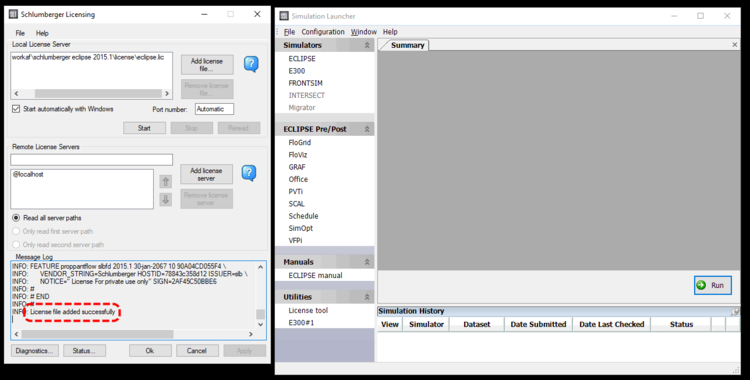The height and width of the screenshot is (380, 750).
Task: Click the Message Log horizontal scrollbar
Action: (x=133, y=334)
